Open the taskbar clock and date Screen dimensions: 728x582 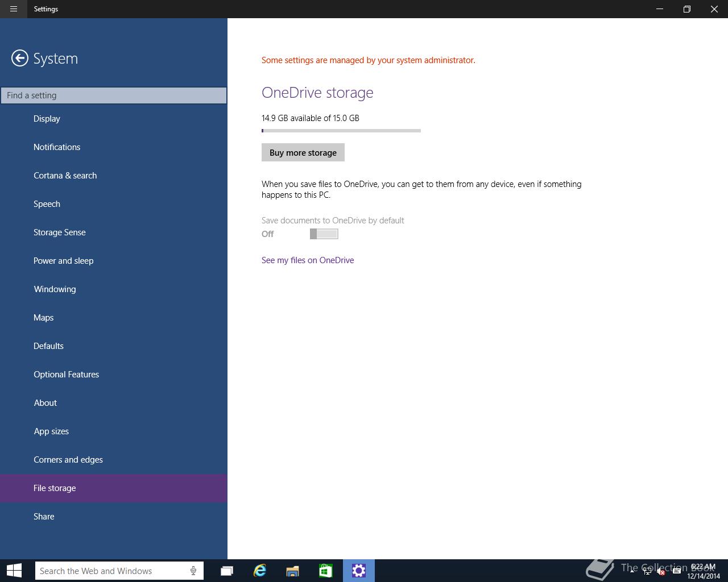(703, 571)
